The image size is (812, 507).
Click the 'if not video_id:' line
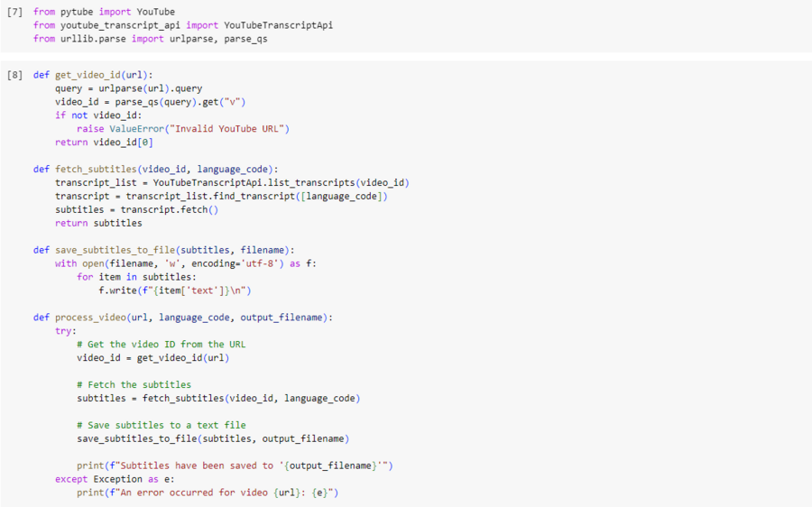[x=98, y=115]
